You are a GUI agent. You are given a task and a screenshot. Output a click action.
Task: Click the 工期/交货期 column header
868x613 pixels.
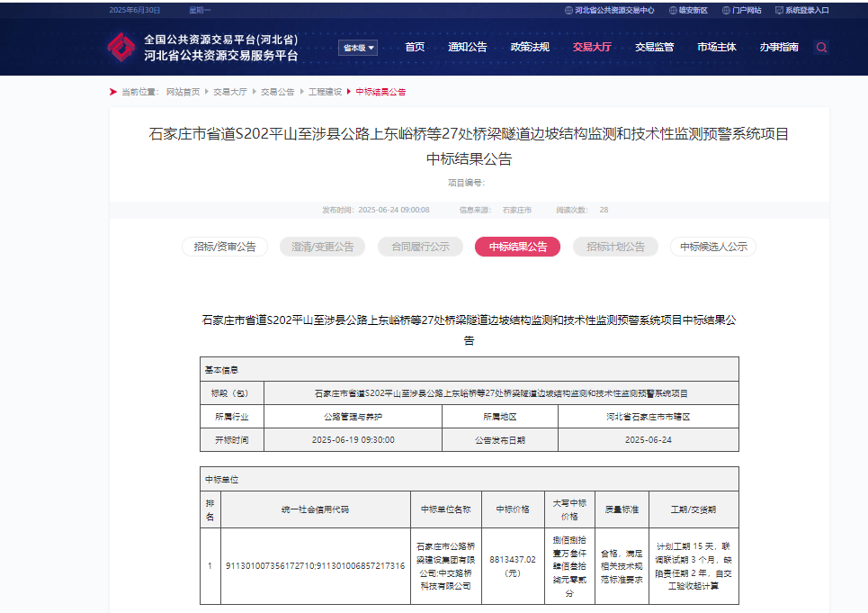click(x=694, y=509)
